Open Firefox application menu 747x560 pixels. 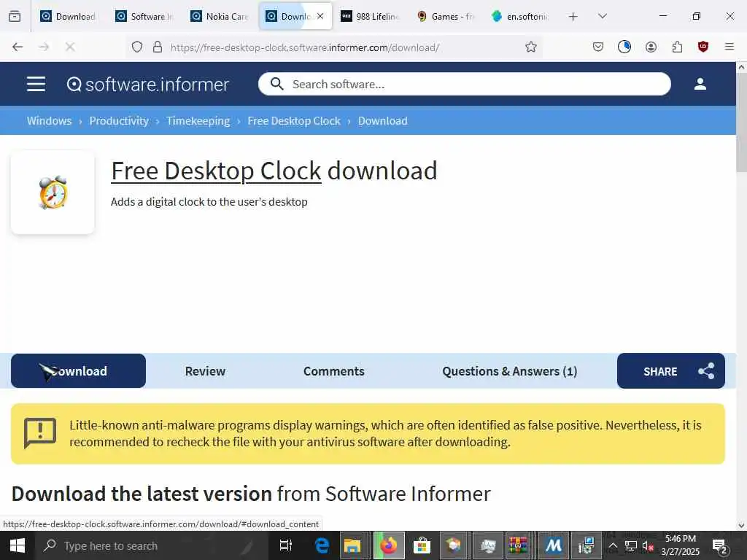point(729,47)
